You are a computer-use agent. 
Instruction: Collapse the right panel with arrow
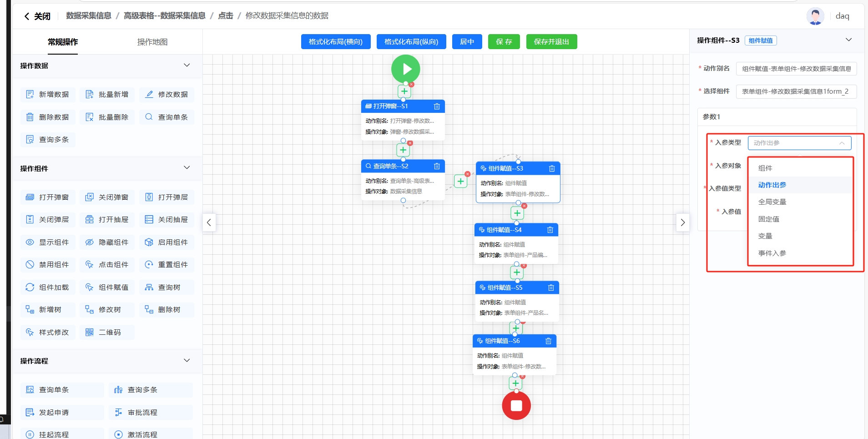(x=682, y=222)
